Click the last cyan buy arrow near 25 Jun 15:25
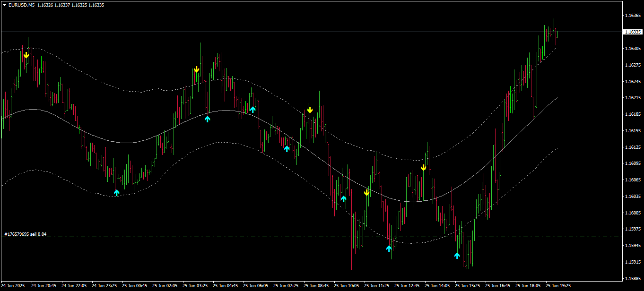644x291 pixels. pyautogui.click(x=457, y=256)
